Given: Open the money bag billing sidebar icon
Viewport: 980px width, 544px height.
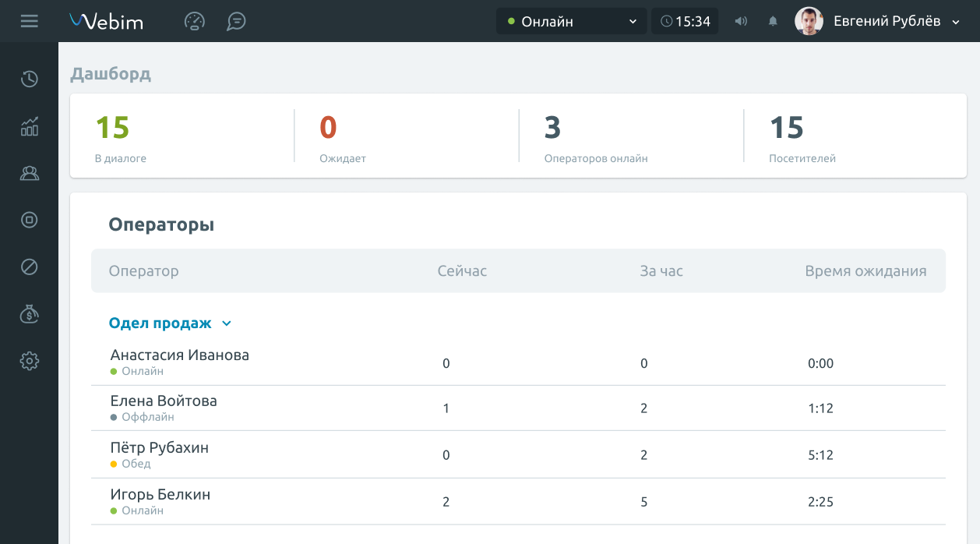Looking at the screenshot, I should (30, 314).
